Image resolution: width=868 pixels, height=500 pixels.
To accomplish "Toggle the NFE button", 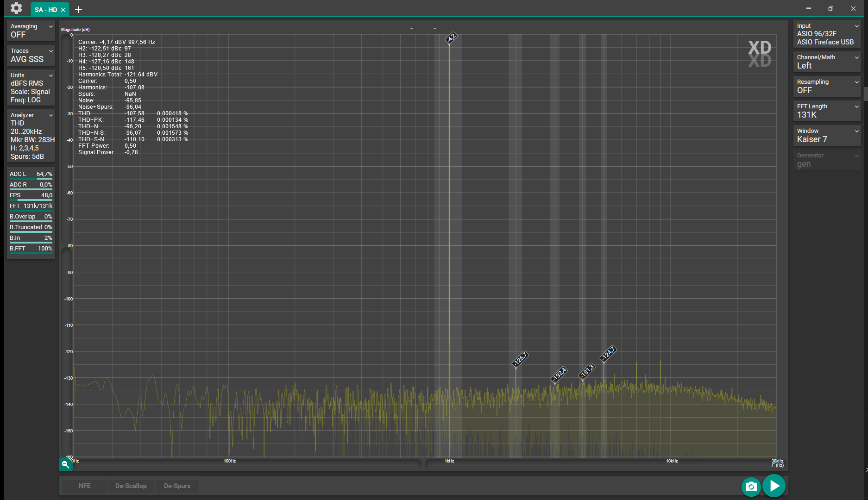I will click(x=85, y=486).
